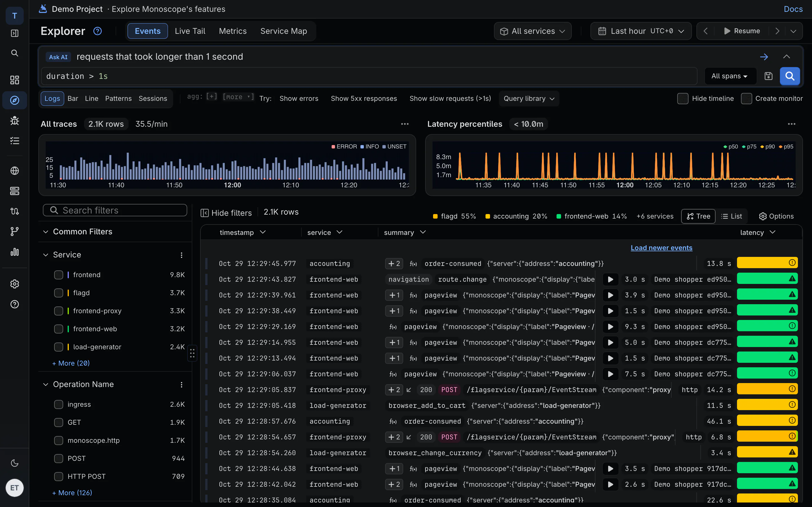Click the save query floppy icon
This screenshot has height=507, width=812.
768,76
